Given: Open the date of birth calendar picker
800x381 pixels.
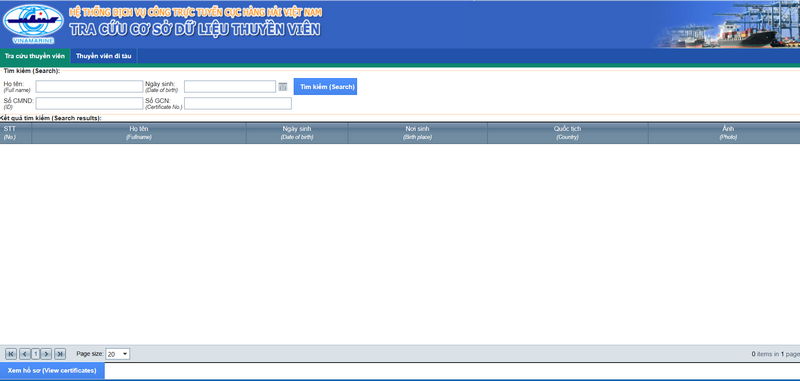Looking at the screenshot, I should click(x=283, y=87).
